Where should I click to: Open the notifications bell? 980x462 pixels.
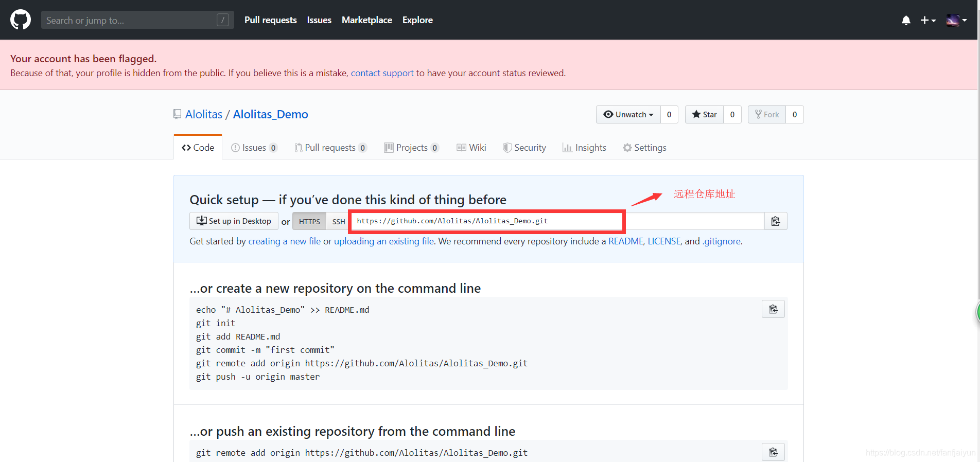pyautogui.click(x=906, y=20)
